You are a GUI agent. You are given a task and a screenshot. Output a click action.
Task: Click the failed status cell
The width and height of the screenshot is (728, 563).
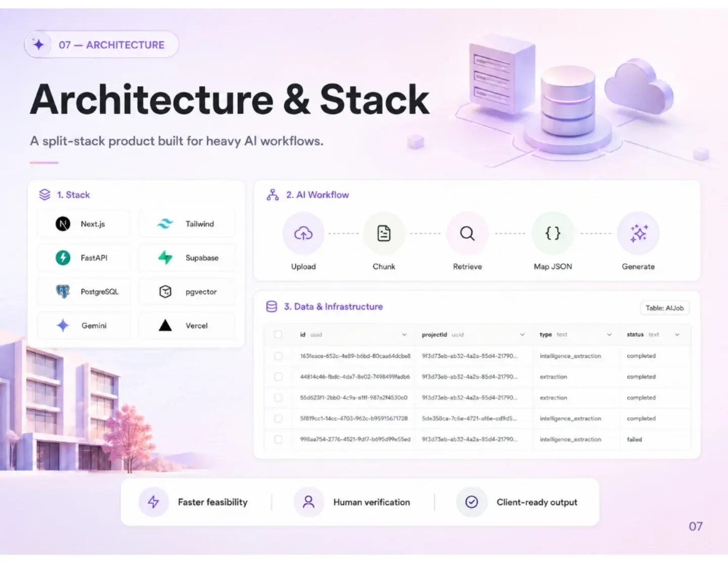[x=634, y=440]
